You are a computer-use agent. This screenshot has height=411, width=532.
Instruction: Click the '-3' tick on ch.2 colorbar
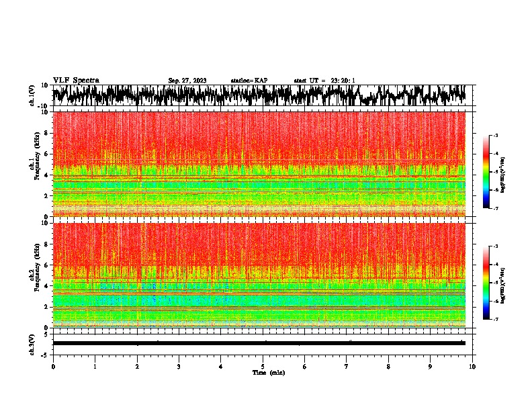point(496,246)
